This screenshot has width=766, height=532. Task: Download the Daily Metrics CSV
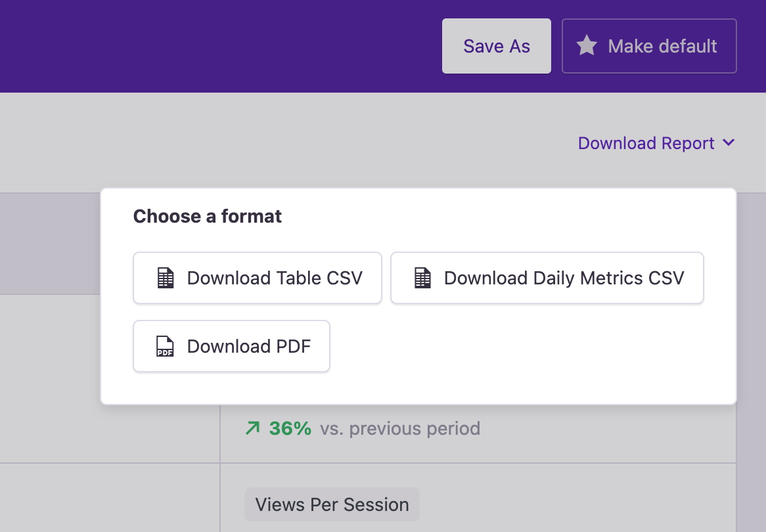point(547,277)
